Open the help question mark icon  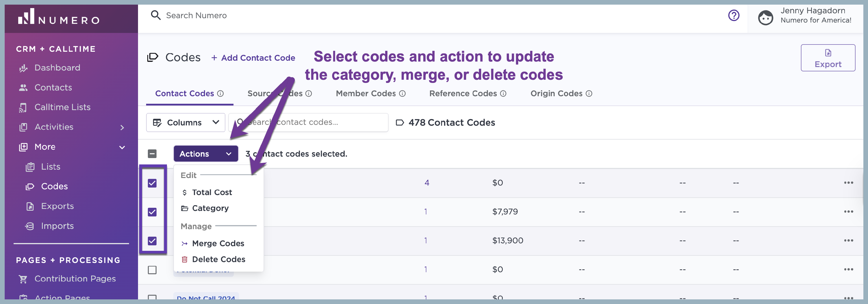click(733, 16)
